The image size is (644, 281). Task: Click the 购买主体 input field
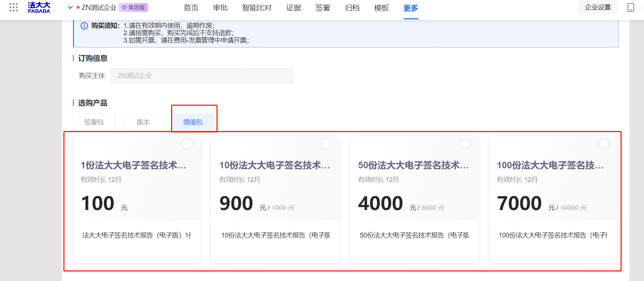(x=202, y=76)
